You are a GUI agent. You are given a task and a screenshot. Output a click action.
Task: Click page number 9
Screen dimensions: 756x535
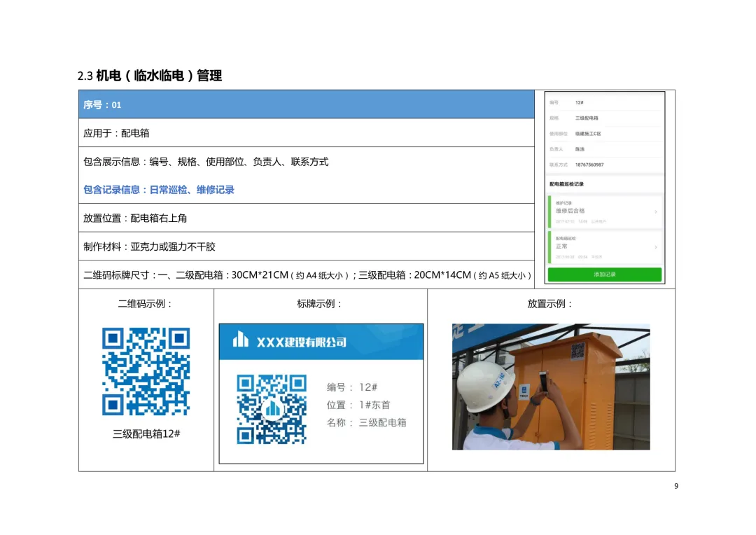coord(676,486)
